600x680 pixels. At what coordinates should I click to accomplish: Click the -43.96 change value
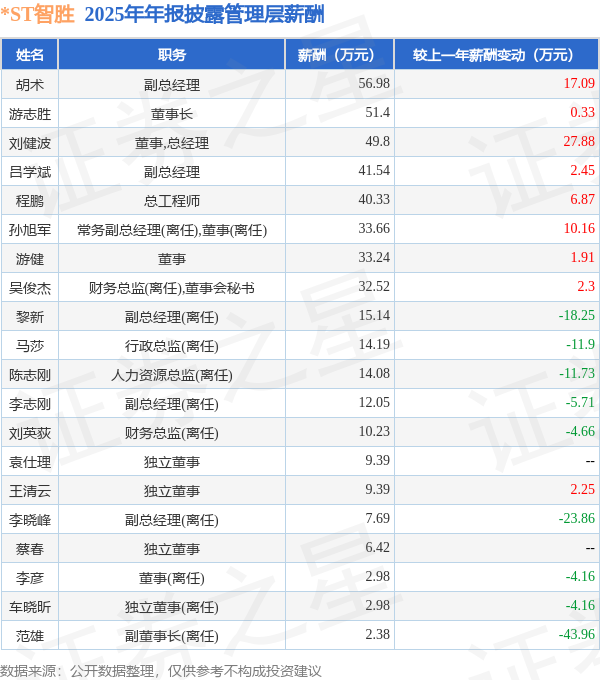577,634
